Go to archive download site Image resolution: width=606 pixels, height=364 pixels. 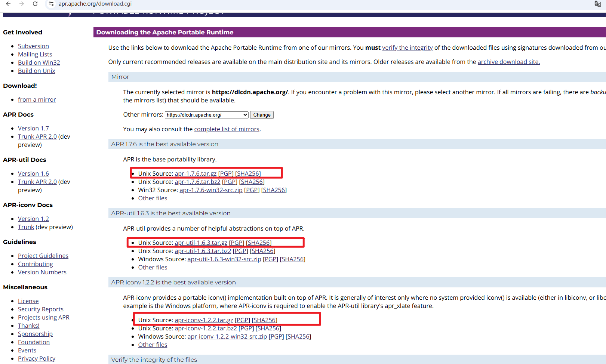click(508, 62)
